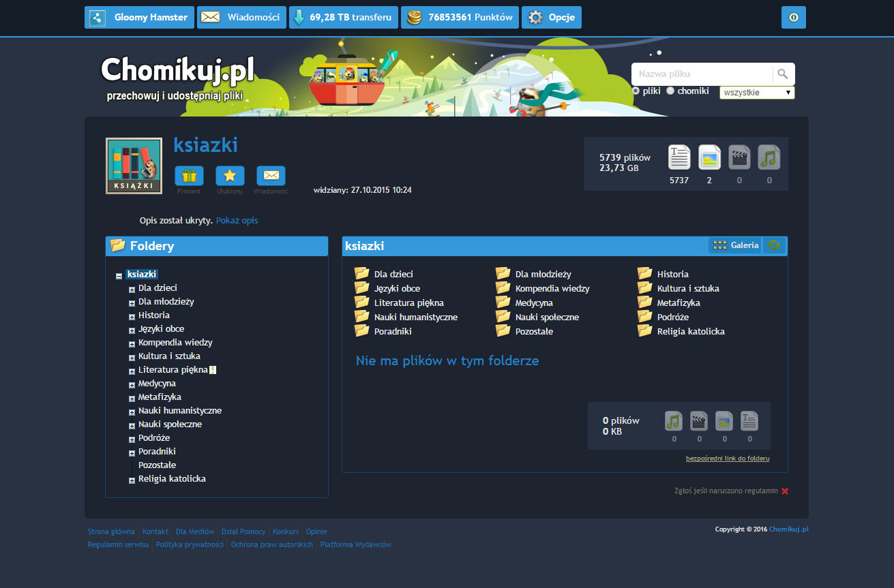
Task: Click the Prezent gift icon
Action: 189,176
